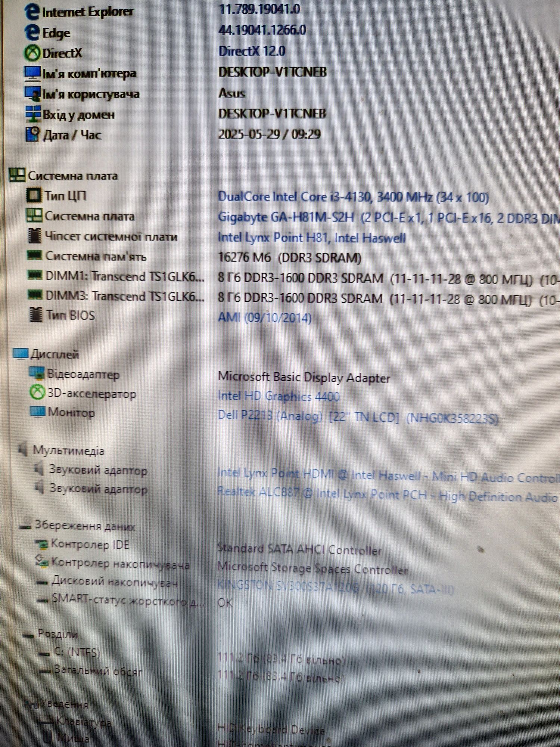Click the domain login network icon
560x747 pixels.
(33, 114)
